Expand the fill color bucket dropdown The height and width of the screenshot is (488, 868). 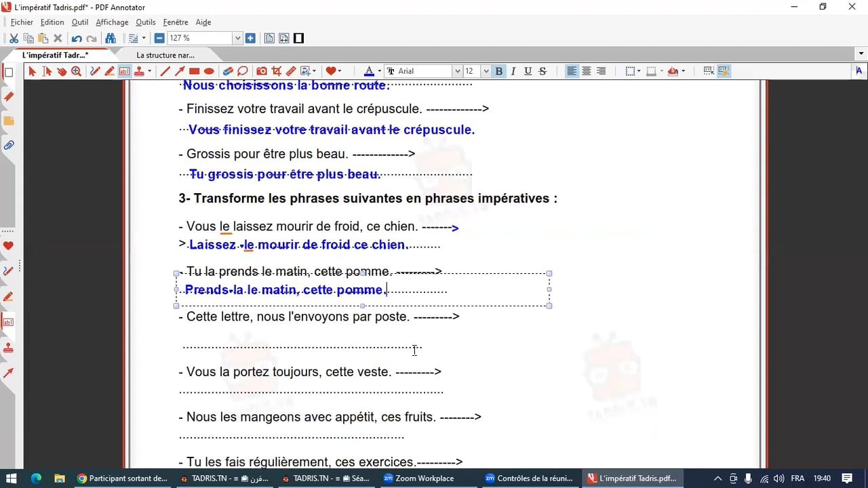coord(683,71)
